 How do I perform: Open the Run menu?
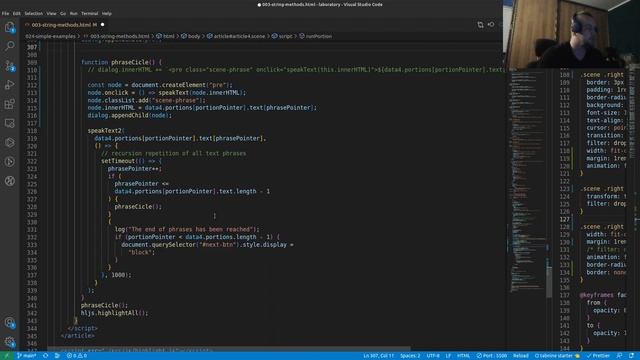pos(73,13)
